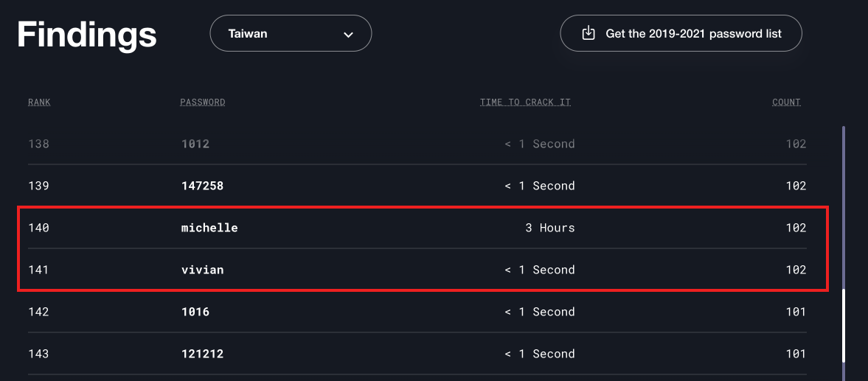
Task: Select the vivian password row
Action: pos(417,270)
